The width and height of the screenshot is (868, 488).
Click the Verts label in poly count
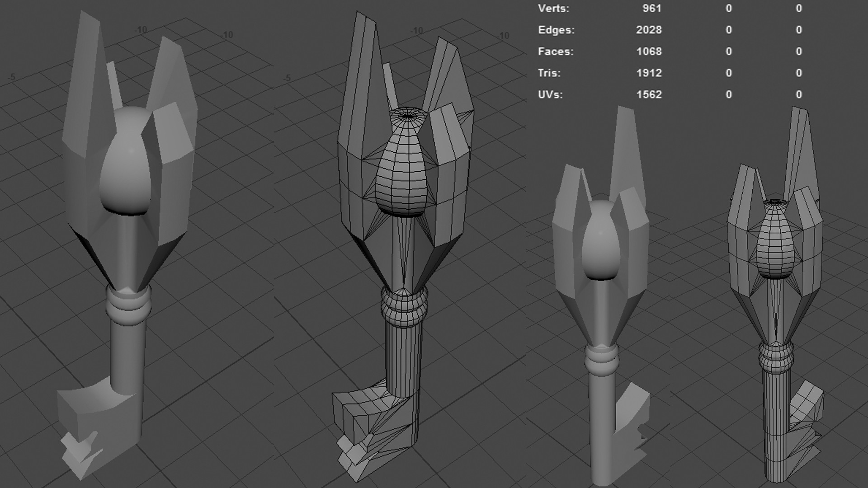[x=553, y=8]
